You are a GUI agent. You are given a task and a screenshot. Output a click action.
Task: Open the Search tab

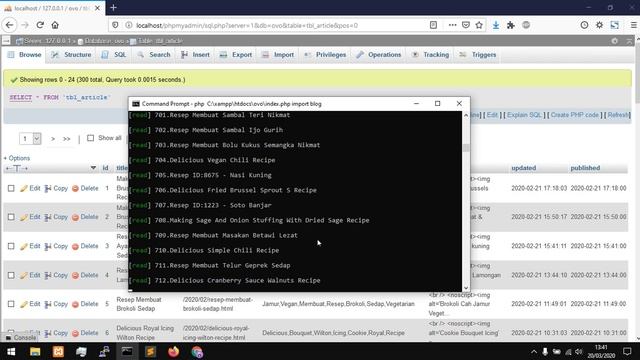(x=154, y=55)
